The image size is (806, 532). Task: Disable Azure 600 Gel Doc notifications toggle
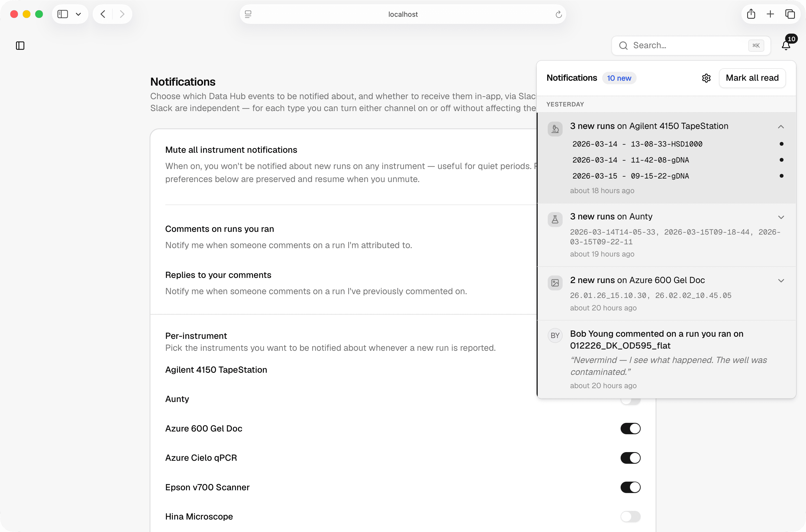(x=631, y=429)
